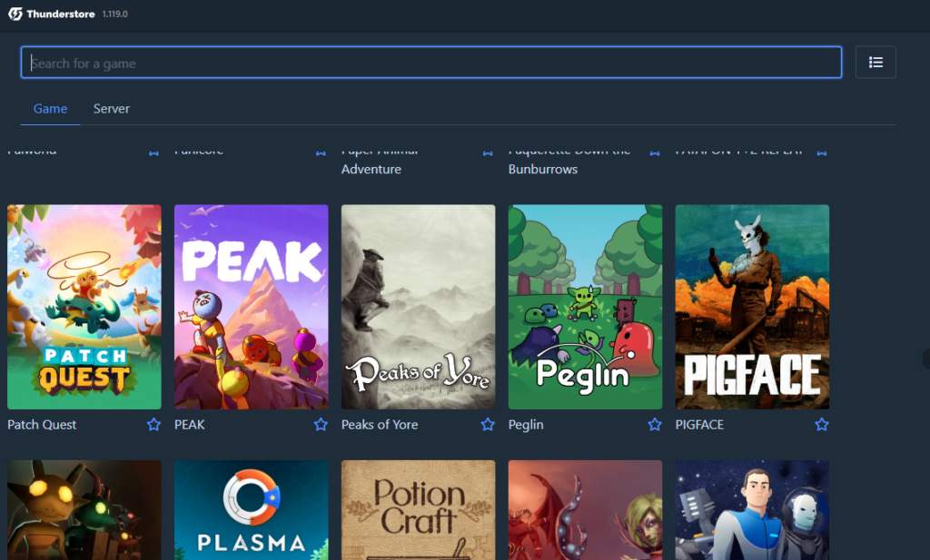
Task: Click the PLASMA game cover
Action: tap(252, 510)
